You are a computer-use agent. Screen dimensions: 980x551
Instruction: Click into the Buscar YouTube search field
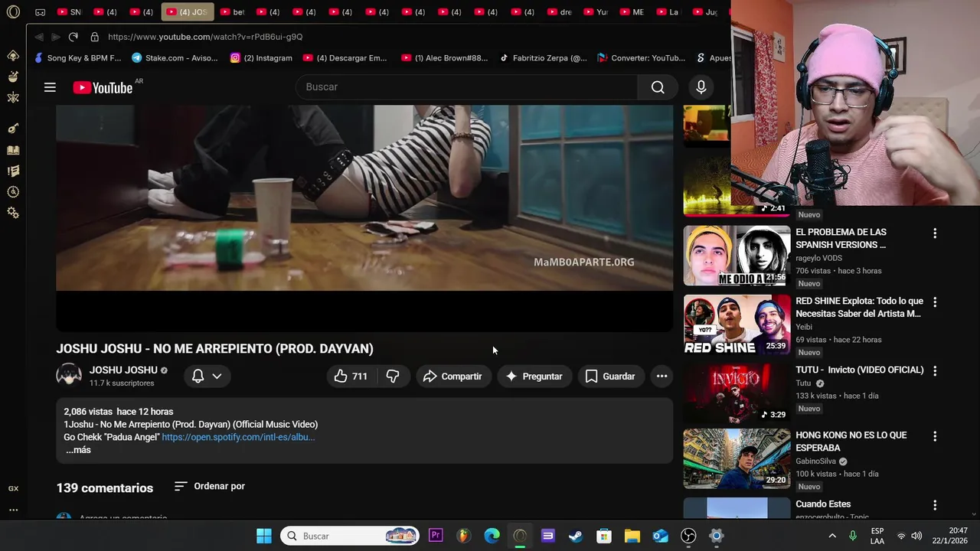pyautogui.click(x=467, y=87)
